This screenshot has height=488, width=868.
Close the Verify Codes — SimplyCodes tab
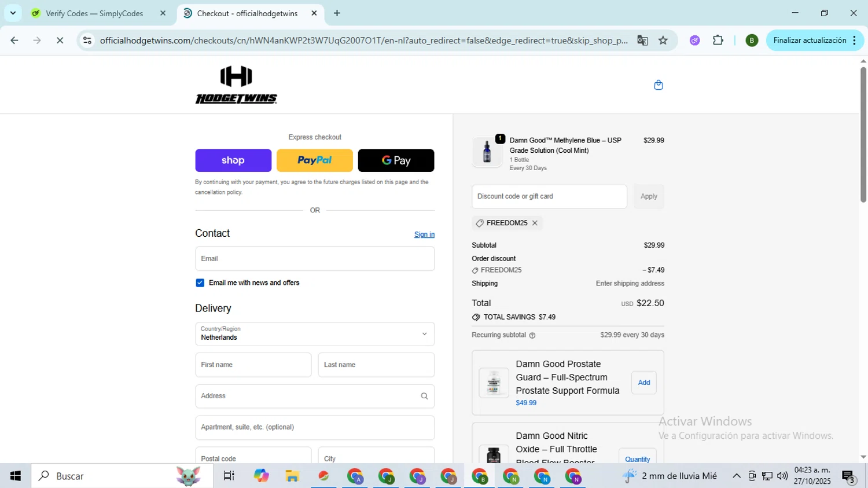163,13
